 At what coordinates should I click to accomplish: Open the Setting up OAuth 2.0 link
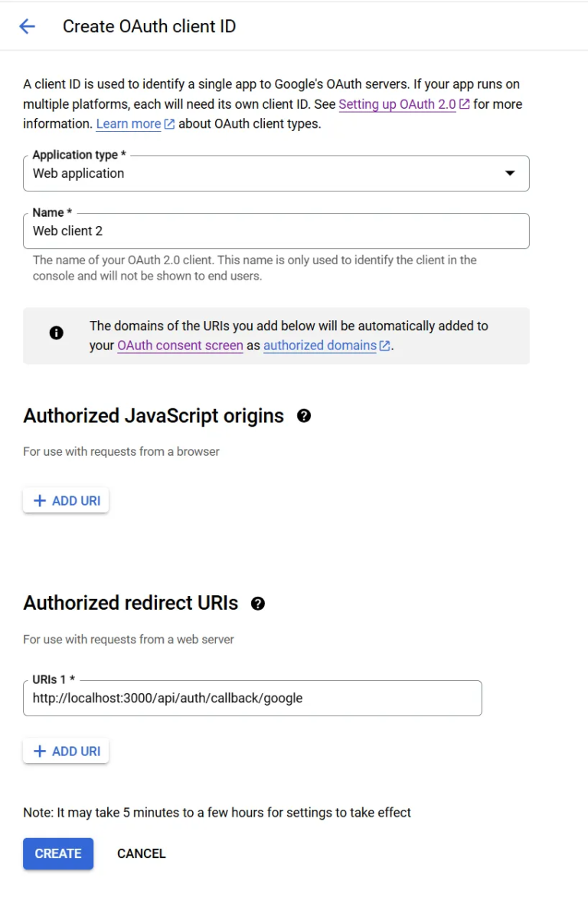[x=396, y=103]
